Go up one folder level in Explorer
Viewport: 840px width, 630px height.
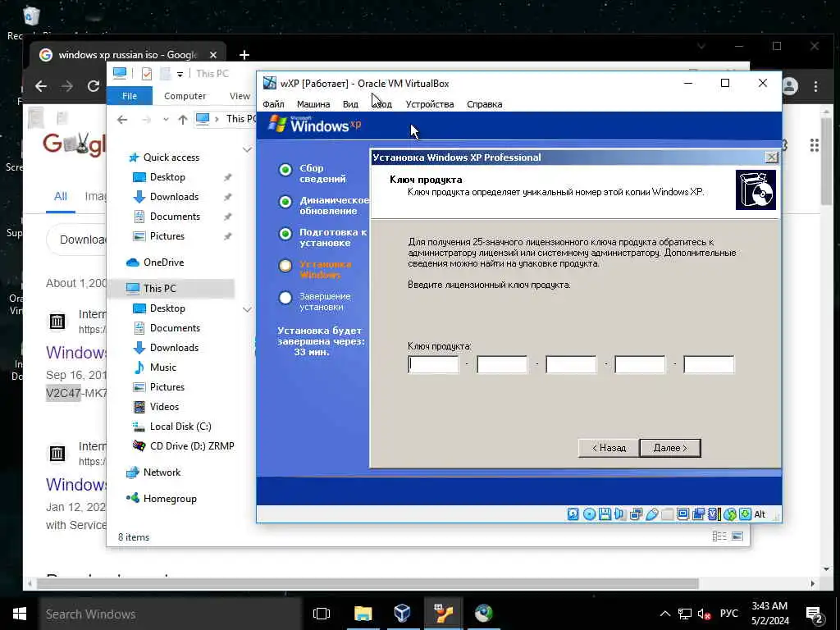tap(183, 120)
